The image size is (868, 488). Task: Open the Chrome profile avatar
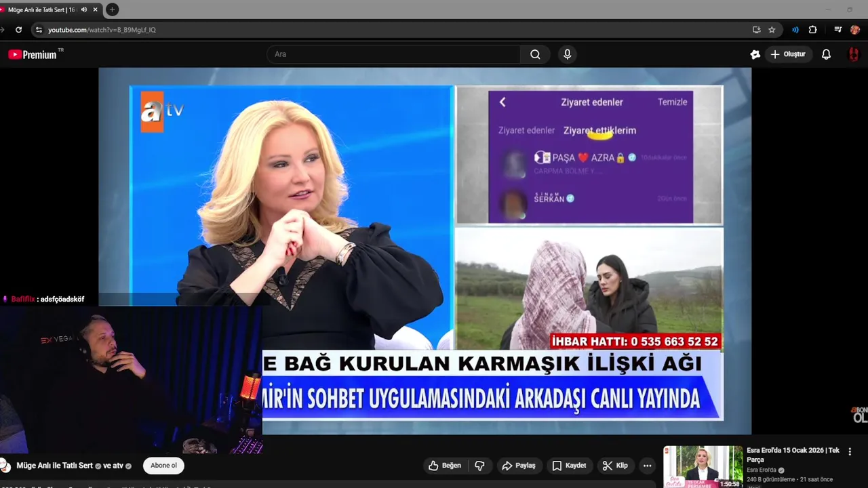pyautogui.click(x=854, y=30)
